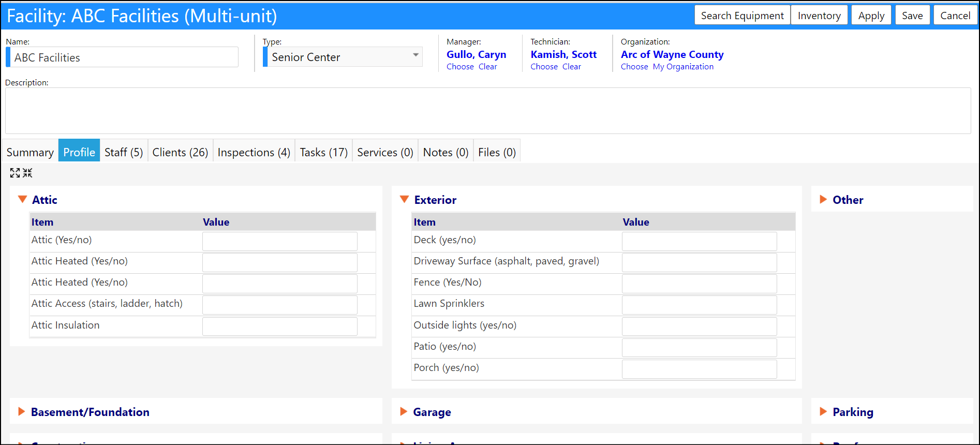Open manager Gullo, Caryn link
Viewport: 980px width, 445px height.
tap(477, 54)
